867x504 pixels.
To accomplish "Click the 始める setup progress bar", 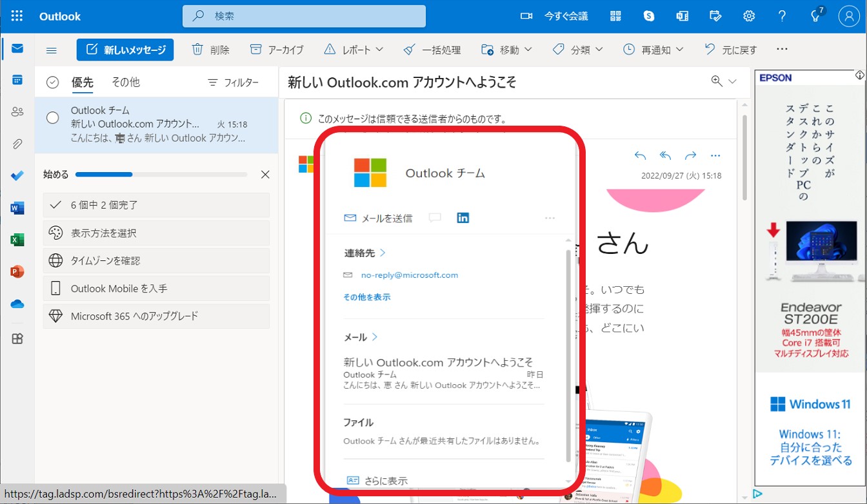I will [161, 174].
